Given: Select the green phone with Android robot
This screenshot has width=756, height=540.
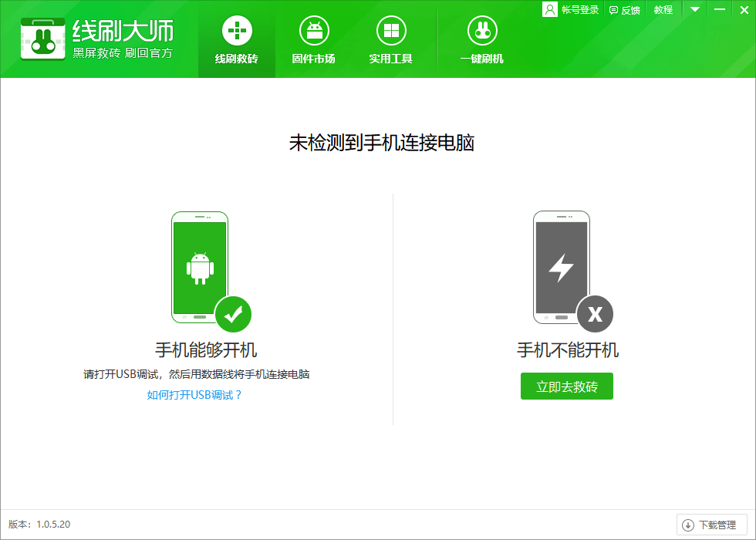Looking at the screenshot, I should 199,266.
